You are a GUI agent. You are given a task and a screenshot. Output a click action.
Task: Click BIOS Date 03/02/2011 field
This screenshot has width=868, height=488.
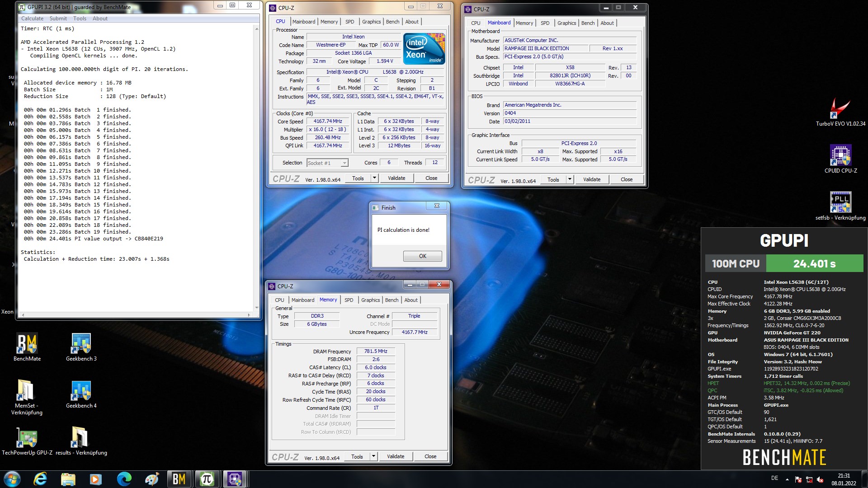pos(570,121)
